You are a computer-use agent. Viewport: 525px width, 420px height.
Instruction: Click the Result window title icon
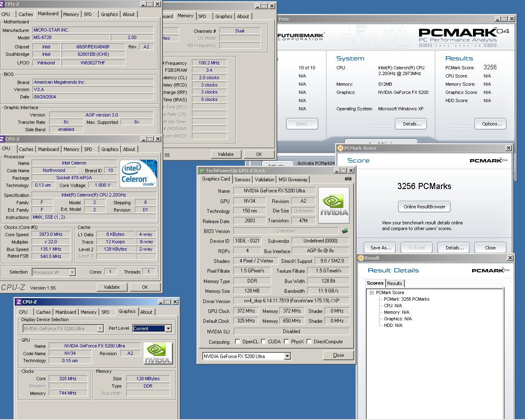pos(361,258)
